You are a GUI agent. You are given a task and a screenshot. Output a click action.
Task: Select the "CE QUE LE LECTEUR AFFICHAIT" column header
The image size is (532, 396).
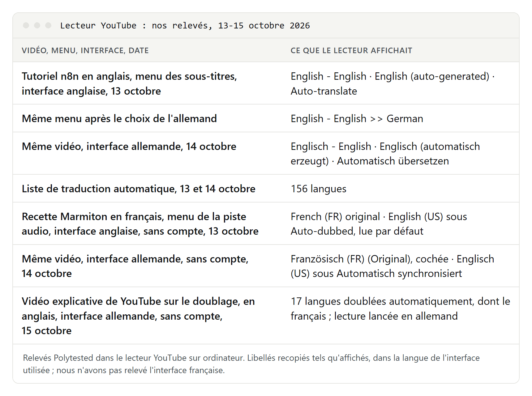(351, 50)
